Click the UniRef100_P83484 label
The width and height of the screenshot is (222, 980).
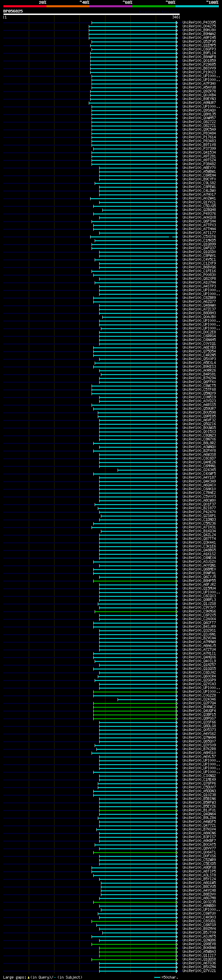point(199,133)
